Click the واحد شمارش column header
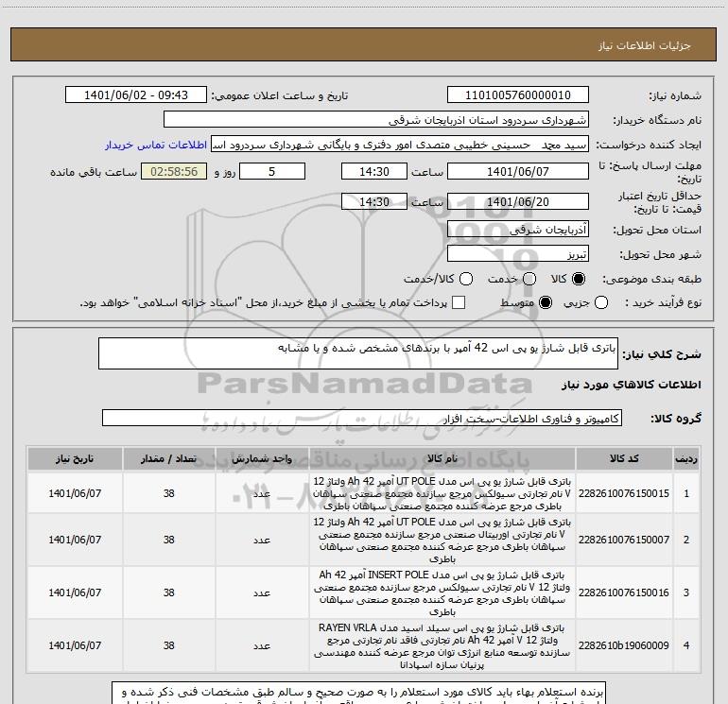728x704 pixels. (262, 458)
